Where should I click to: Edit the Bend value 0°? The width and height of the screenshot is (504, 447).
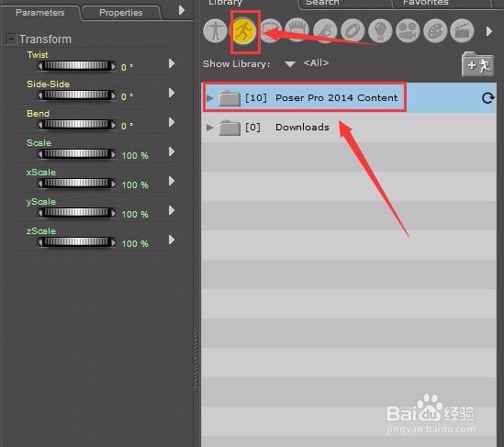click(x=127, y=126)
